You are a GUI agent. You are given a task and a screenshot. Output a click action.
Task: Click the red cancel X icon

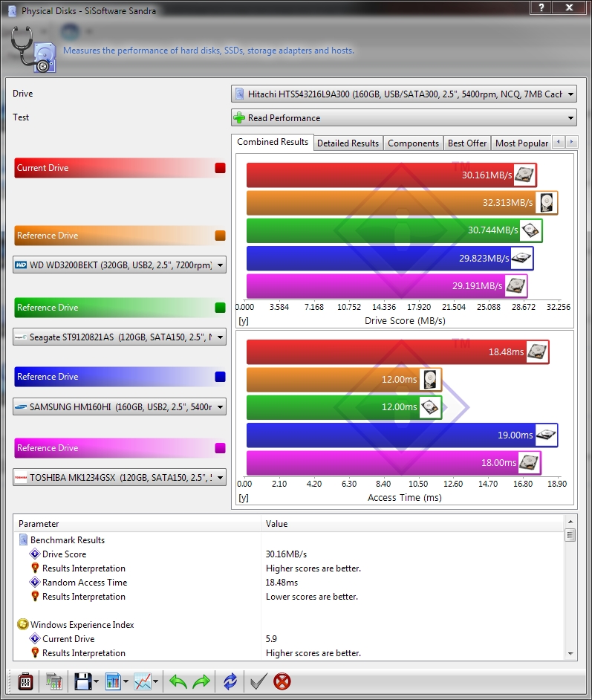pyautogui.click(x=282, y=681)
